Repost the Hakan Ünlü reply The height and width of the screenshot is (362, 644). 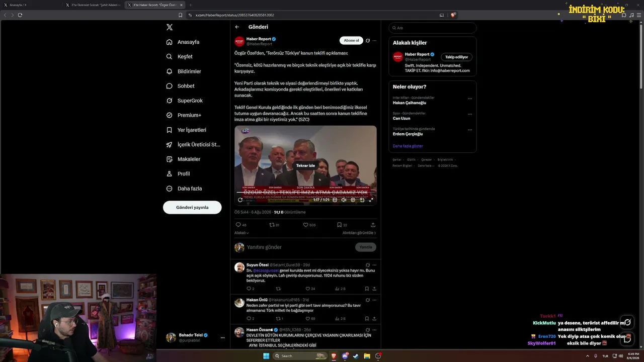pyautogui.click(x=279, y=318)
